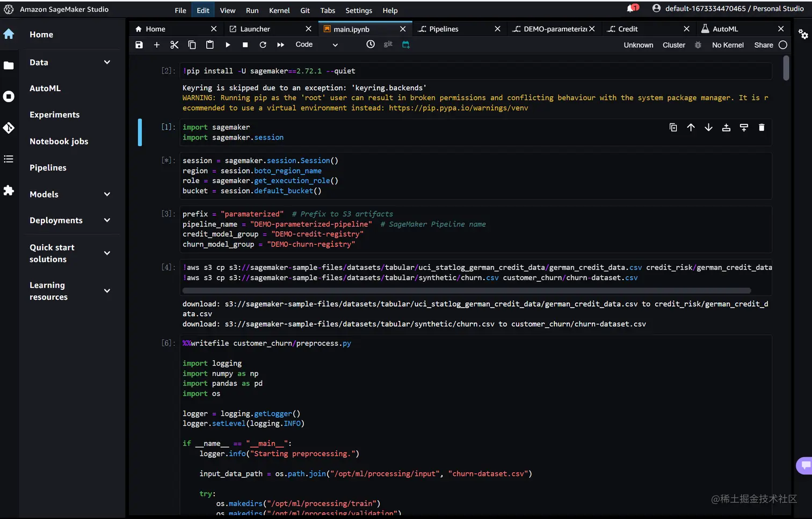Open the cell type Code dropdown
Screen dimensions: 812x519
pos(316,45)
